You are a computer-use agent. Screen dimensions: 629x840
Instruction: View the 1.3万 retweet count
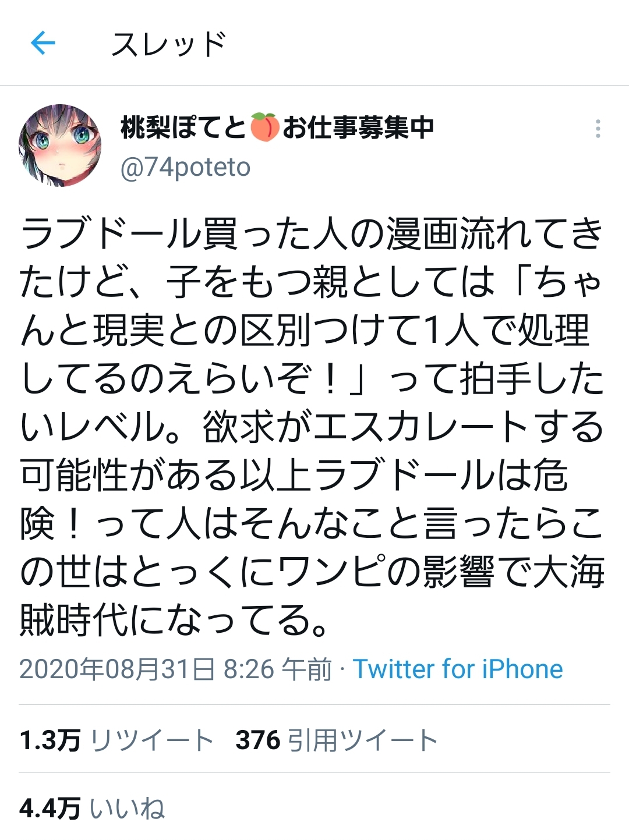(x=50, y=740)
